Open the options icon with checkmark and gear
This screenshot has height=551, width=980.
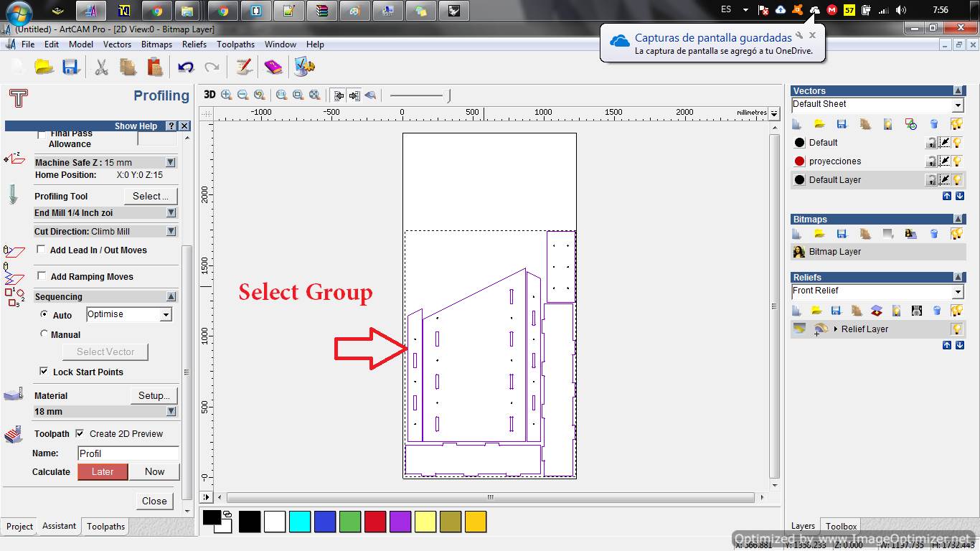[x=304, y=67]
